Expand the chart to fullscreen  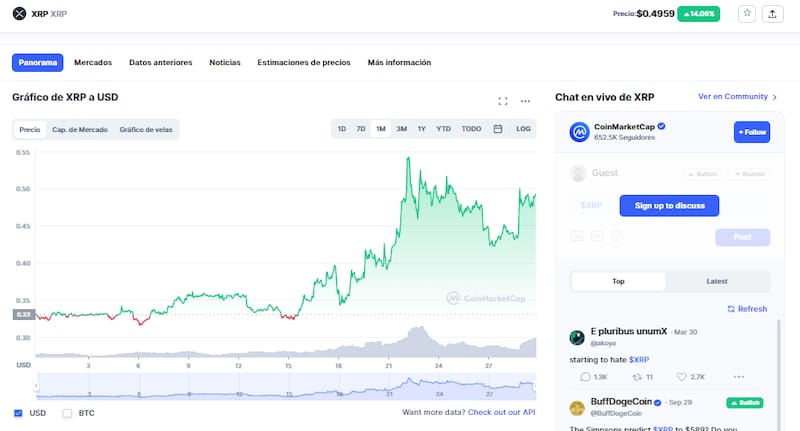click(x=503, y=101)
